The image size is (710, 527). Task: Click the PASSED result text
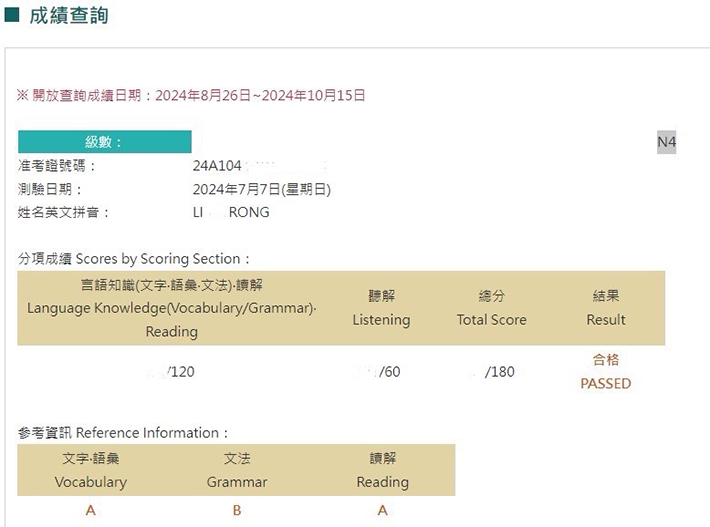(606, 383)
